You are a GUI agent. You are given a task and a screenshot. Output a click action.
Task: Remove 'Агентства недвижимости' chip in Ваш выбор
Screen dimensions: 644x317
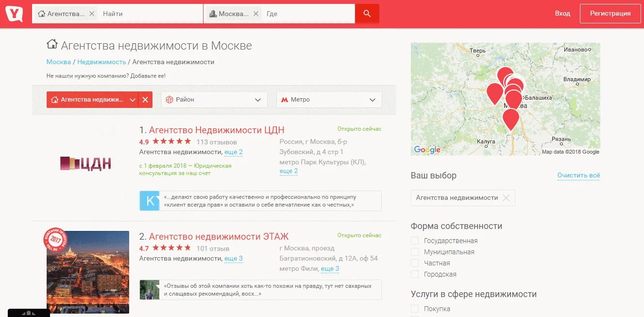[506, 198]
